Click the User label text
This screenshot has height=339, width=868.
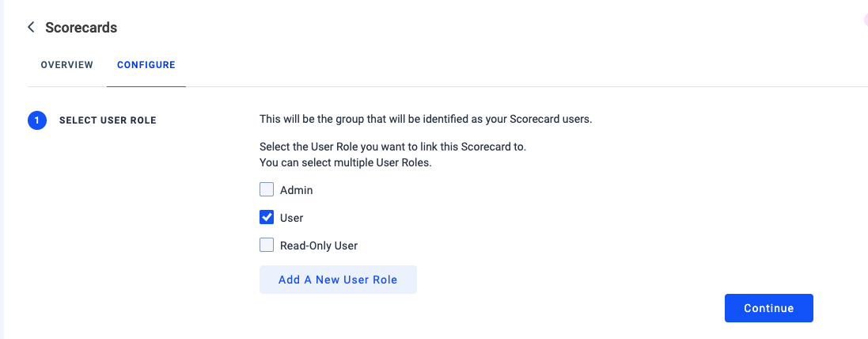pyautogui.click(x=292, y=218)
